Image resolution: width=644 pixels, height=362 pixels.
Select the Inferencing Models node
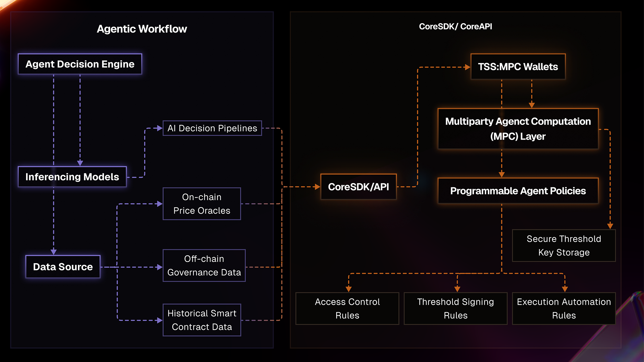click(72, 177)
